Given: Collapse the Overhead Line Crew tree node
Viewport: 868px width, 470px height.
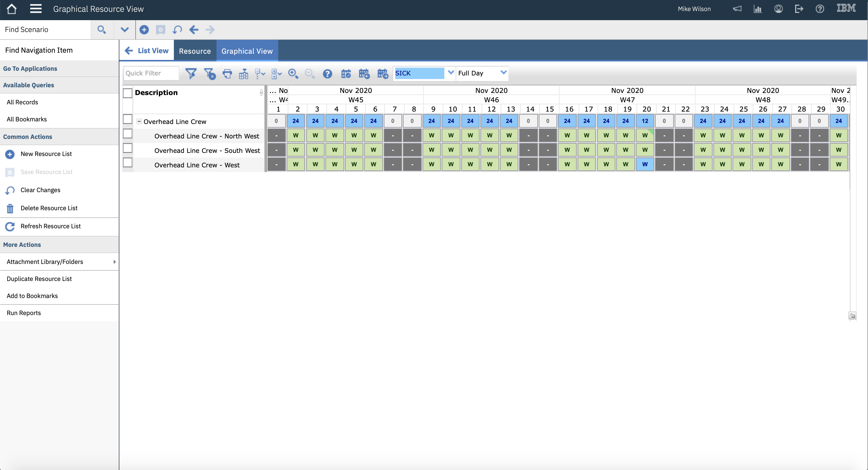Looking at the screenshot, I should coord(139,121).
